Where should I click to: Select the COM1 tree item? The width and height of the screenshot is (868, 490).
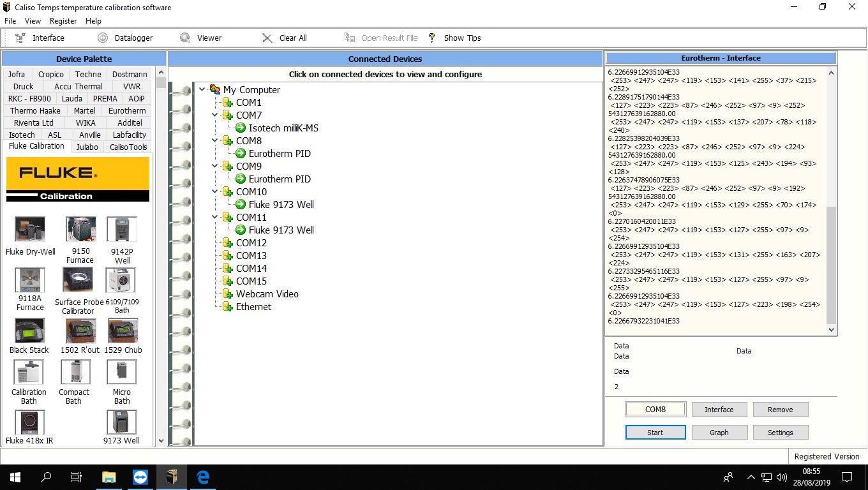pyautogui.click(x=249, y=102)
